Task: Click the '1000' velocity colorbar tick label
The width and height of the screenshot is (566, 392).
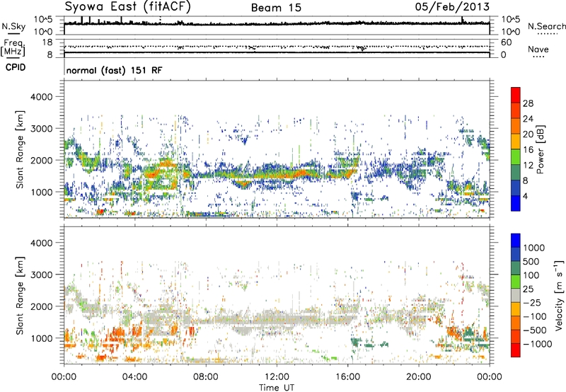Action: tap(534, 248)
